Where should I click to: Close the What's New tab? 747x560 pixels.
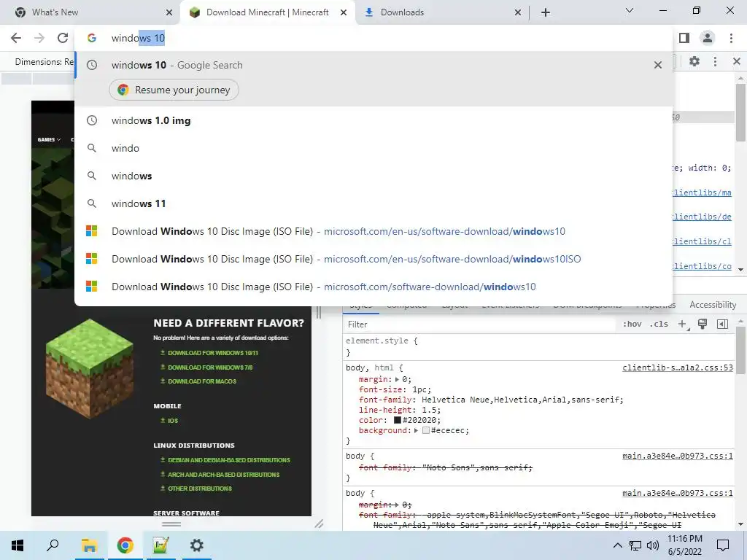(x=169, y=12)
